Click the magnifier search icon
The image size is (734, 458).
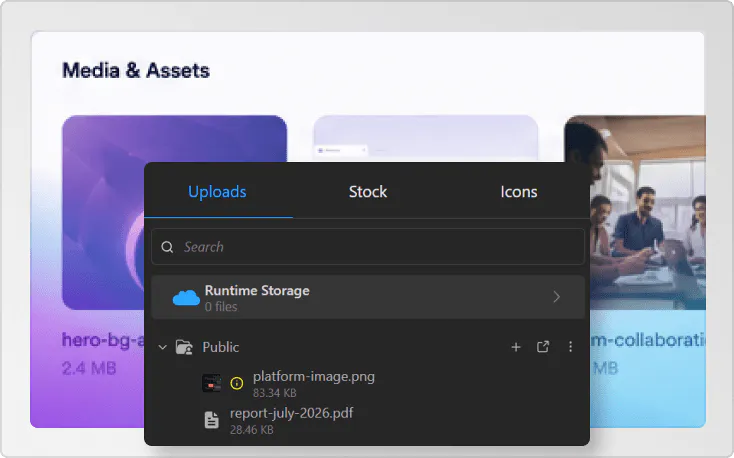point(167,247)
